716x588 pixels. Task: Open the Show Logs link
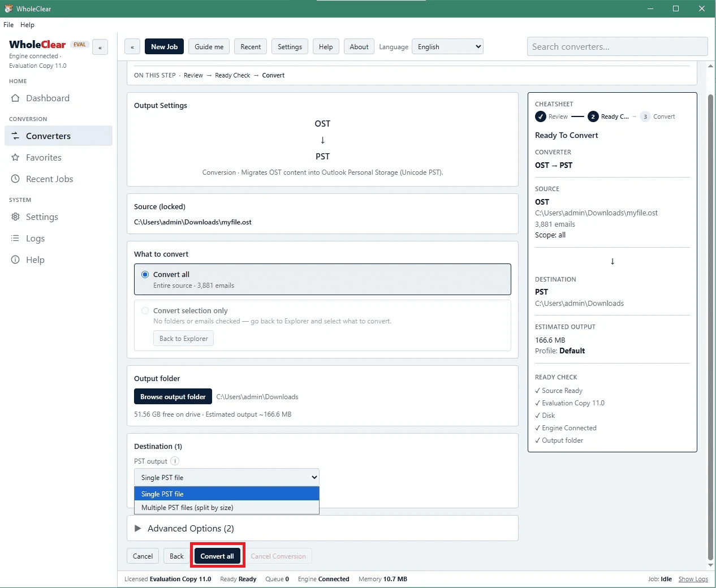tap(693, 579)
